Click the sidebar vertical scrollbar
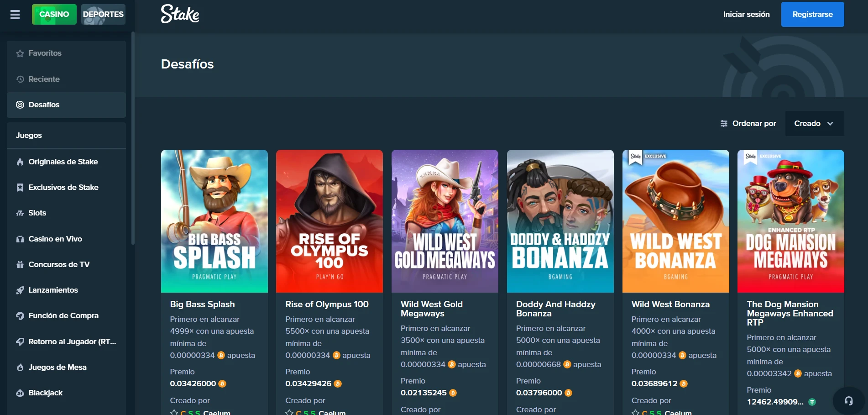 pos(133,138)
